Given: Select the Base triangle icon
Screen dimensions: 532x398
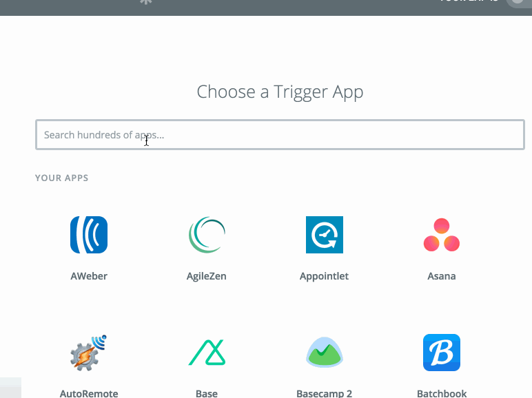Looking at the screenshot, I should [x=207, y=353].
